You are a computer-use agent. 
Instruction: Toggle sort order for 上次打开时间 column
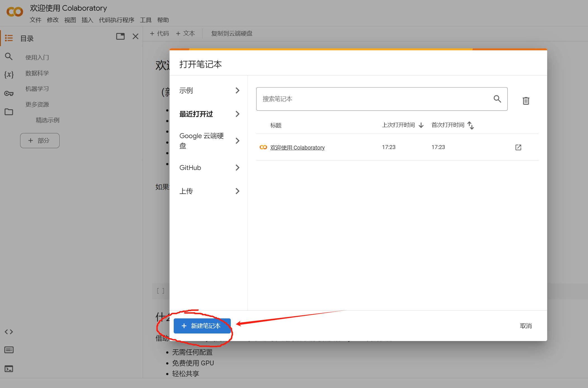tap(421, 125)
